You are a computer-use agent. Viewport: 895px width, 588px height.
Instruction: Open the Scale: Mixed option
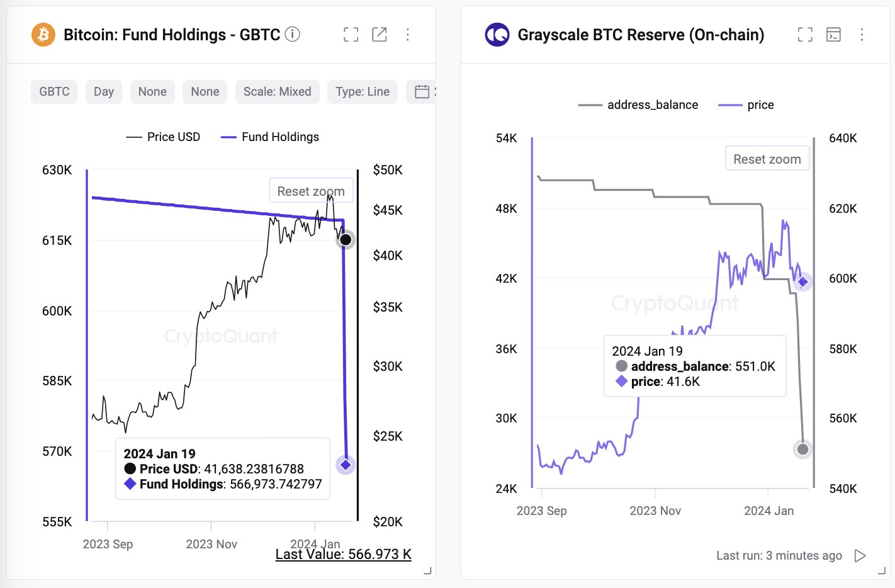click(x=277, y=91)
